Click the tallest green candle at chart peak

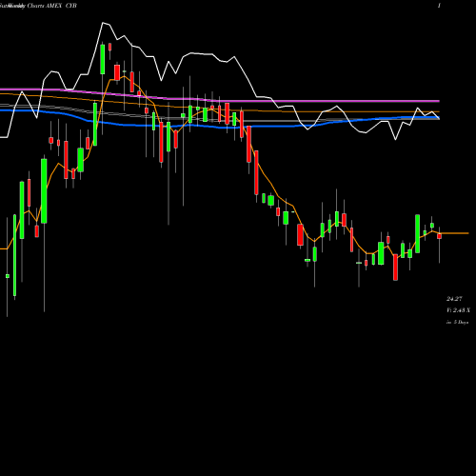[103, 59]
